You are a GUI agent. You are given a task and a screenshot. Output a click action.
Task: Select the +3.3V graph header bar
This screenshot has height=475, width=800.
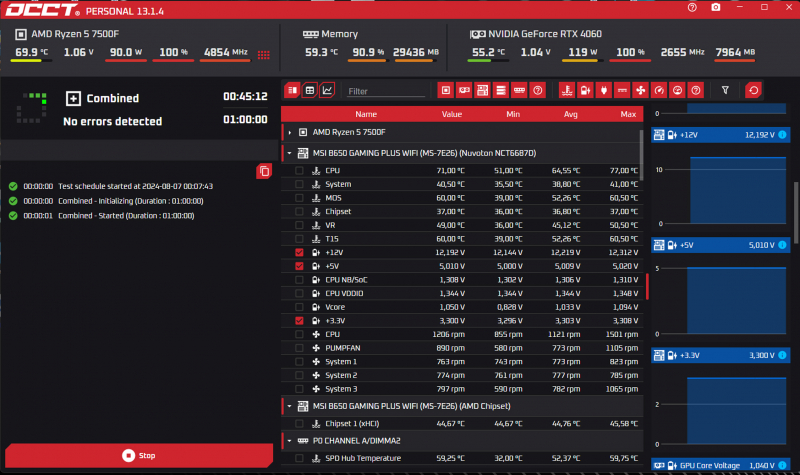tap(720, 355)
